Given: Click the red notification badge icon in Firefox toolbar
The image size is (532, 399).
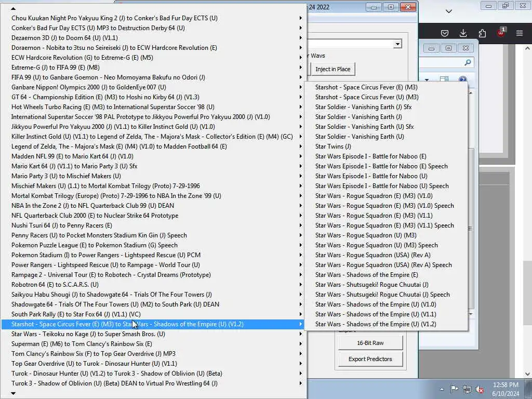Looking at the screenshot, I should (501, 32).
